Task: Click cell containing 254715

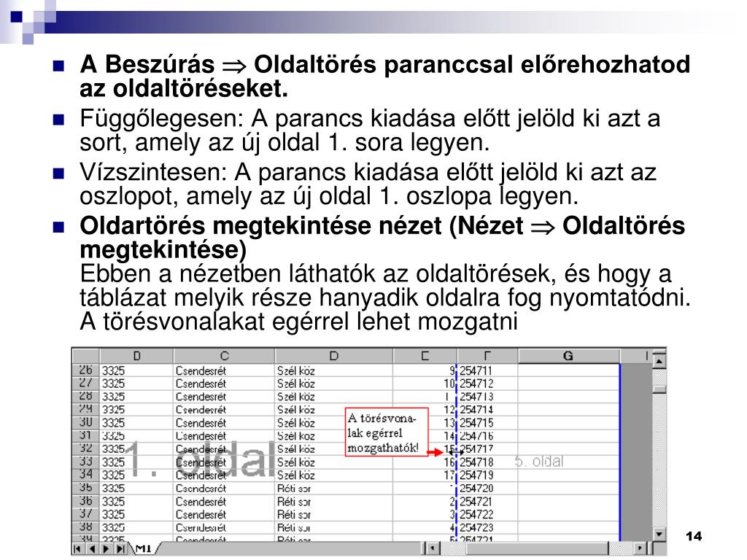Action: coord(487,423)
